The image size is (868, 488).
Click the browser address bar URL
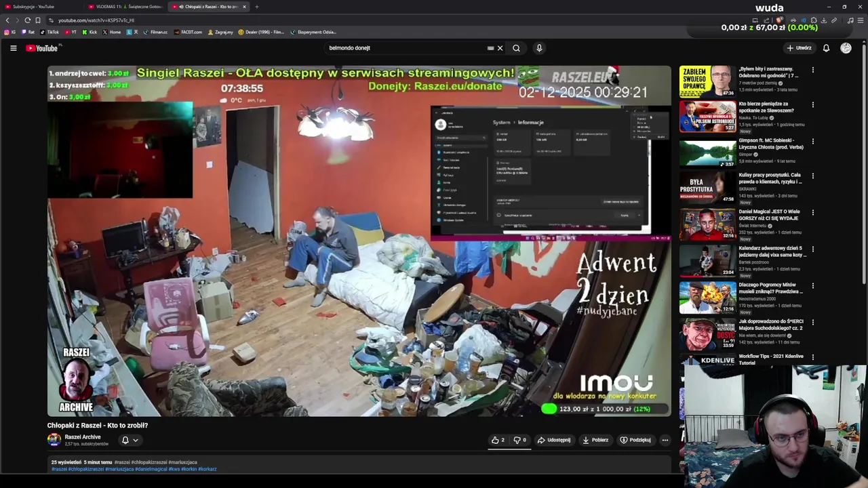coord(96,20)
